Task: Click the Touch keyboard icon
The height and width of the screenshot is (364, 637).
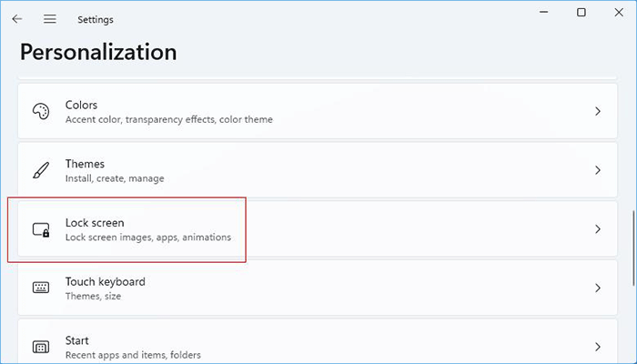Action: click(41, 288)
